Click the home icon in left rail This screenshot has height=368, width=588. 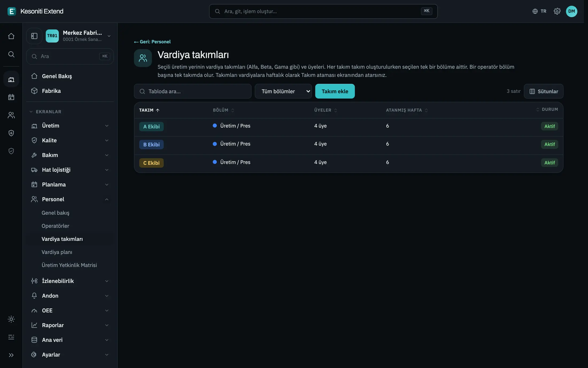tap(11, 36)
